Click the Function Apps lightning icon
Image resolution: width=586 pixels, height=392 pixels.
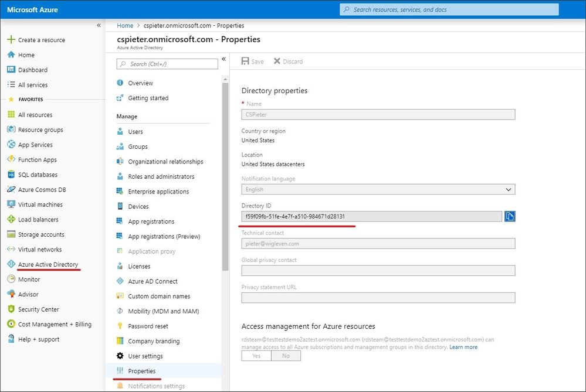coord(11,159)
